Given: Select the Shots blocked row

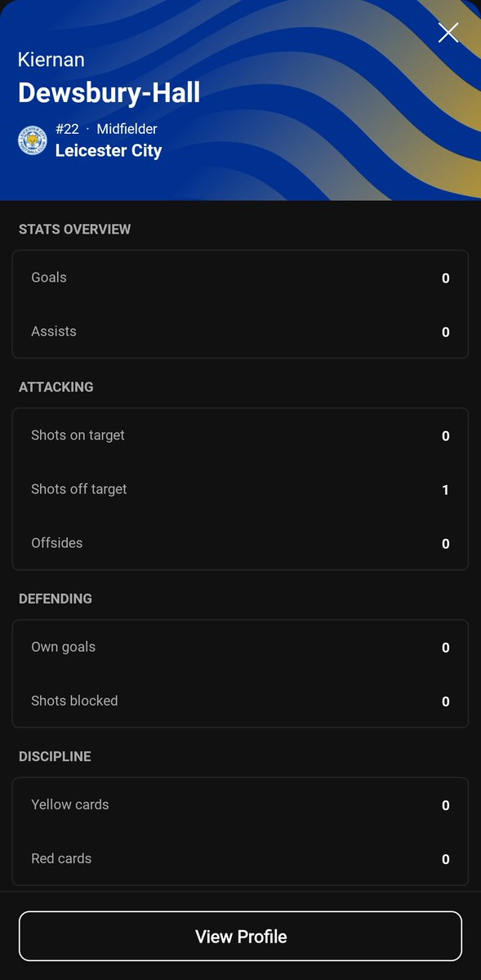Looking at the screenshot, I should tap(240, 701).
